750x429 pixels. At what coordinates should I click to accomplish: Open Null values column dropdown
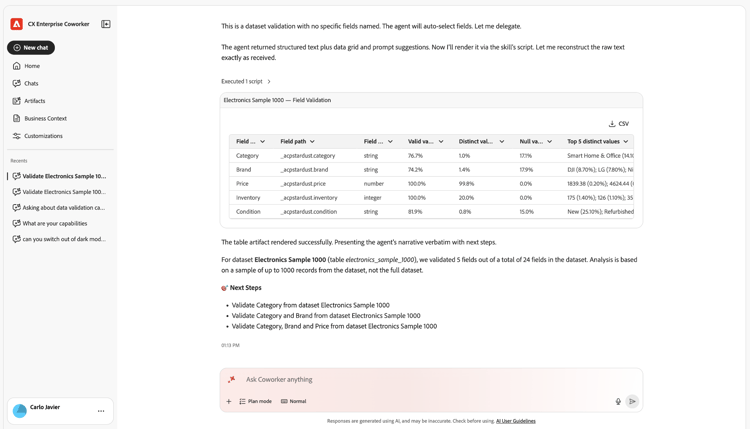550,142
